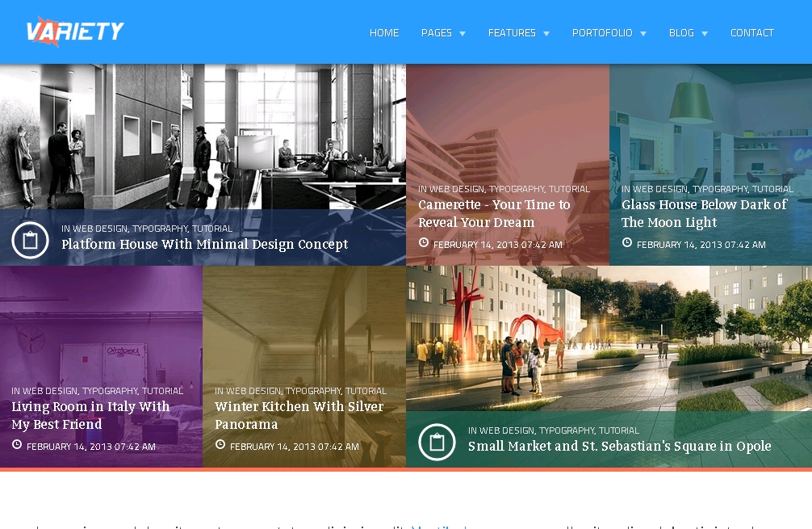Open 'Winter Kitchen With Silver Panorama' post title
Screen dimensions: 812x529
pos(299,415)
